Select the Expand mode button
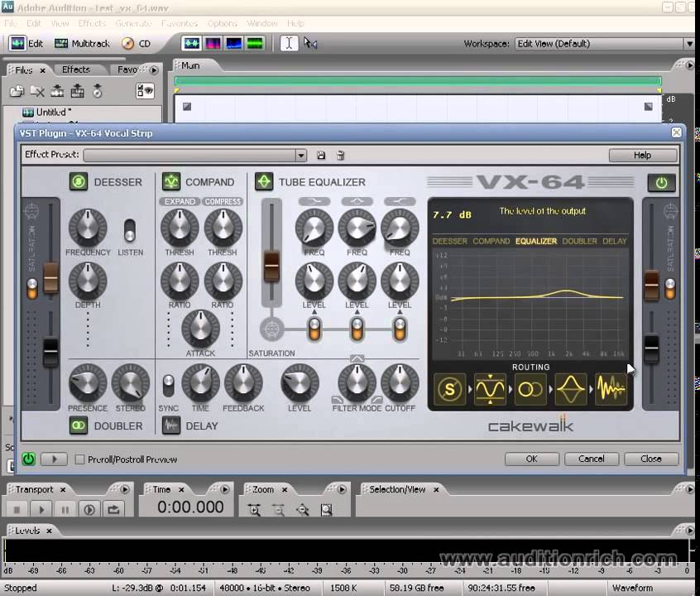The image size is (700, 596). point(180,201)
